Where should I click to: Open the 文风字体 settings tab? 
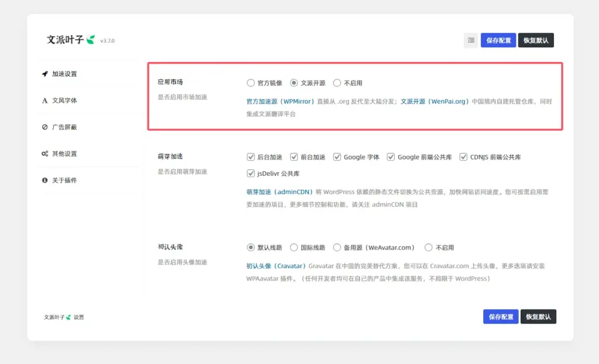[64, 100]
